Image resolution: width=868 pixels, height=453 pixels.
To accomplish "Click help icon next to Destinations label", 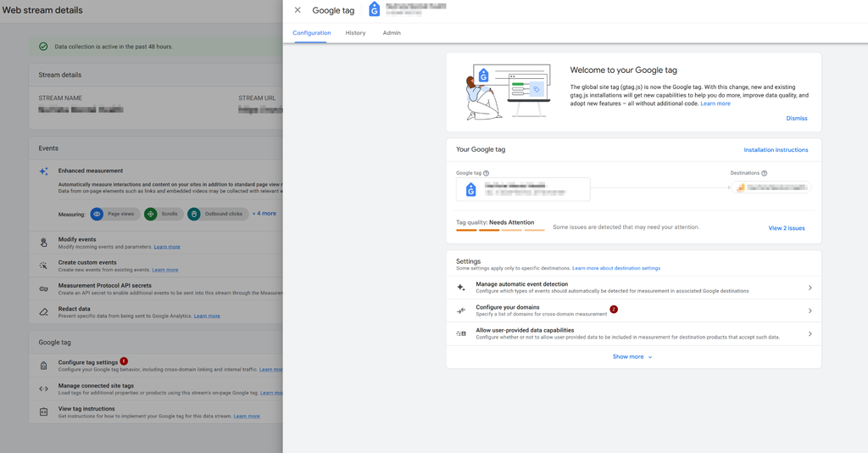I will coord(764,173).
